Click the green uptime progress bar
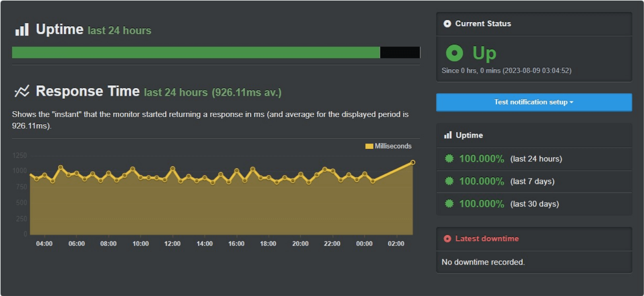Screen dimensions: 644x296 pyautogui.click(x=196, y=52)
